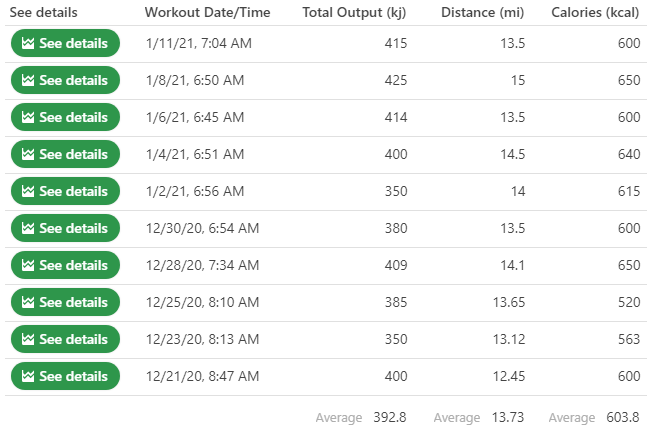Click the average distance value 13.73
Screen dimensions: 656x436
click(x=508, y=417)
